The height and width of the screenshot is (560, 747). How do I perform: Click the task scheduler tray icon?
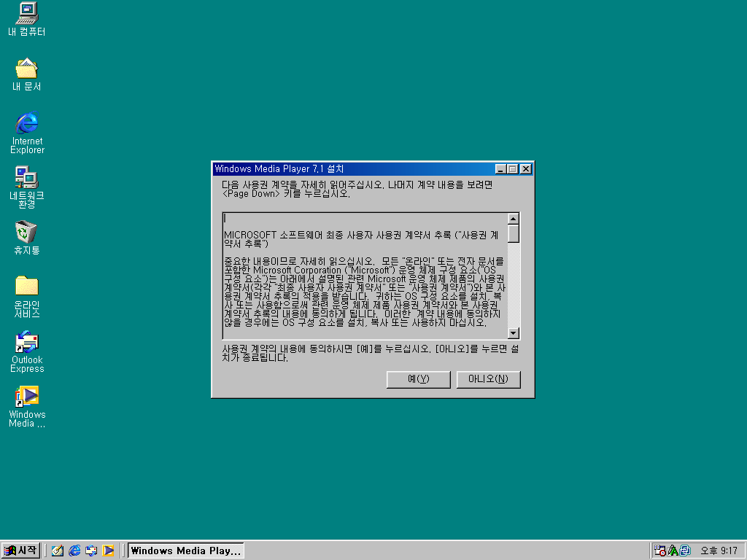point(659,551)
